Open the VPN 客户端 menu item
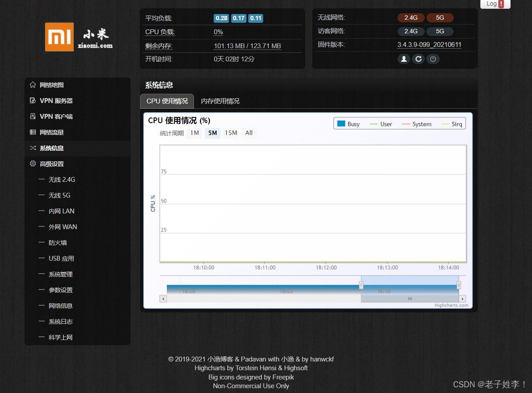Image resolution: width=532 pixels, height=393 pixels. tap(78, 117)
